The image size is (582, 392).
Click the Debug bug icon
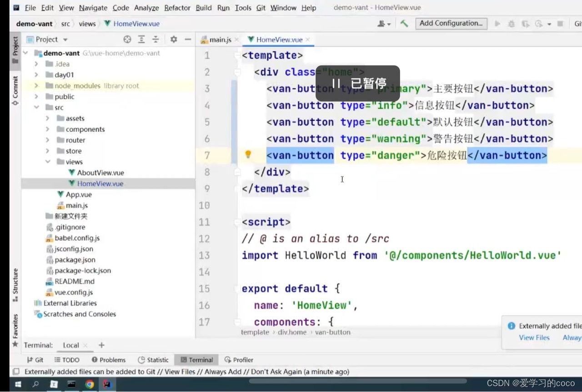tap(512, 24)
